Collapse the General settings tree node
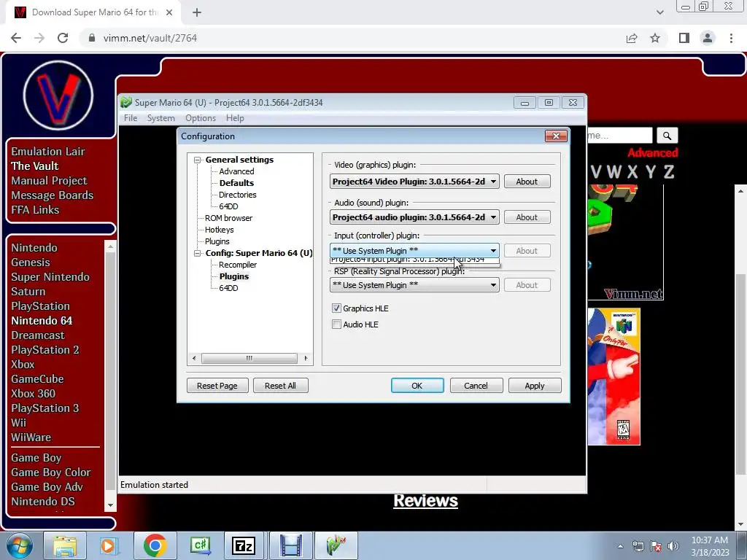 tap(197, 160)
